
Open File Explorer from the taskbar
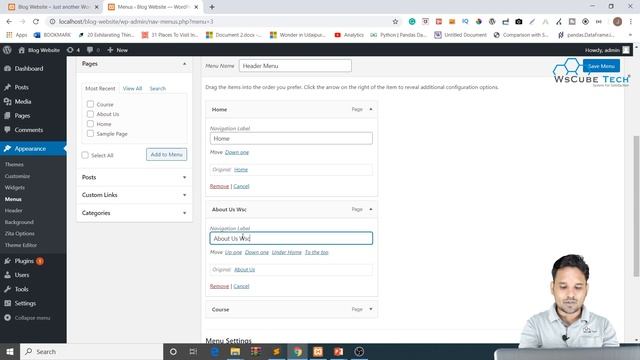(x=235, y=351)
